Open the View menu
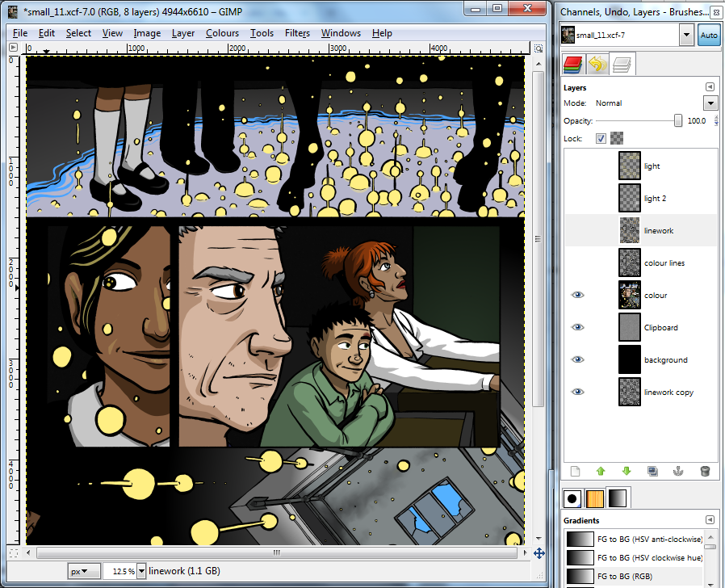The height and width of the screenshot is (588, 725). tap(112, 33)
